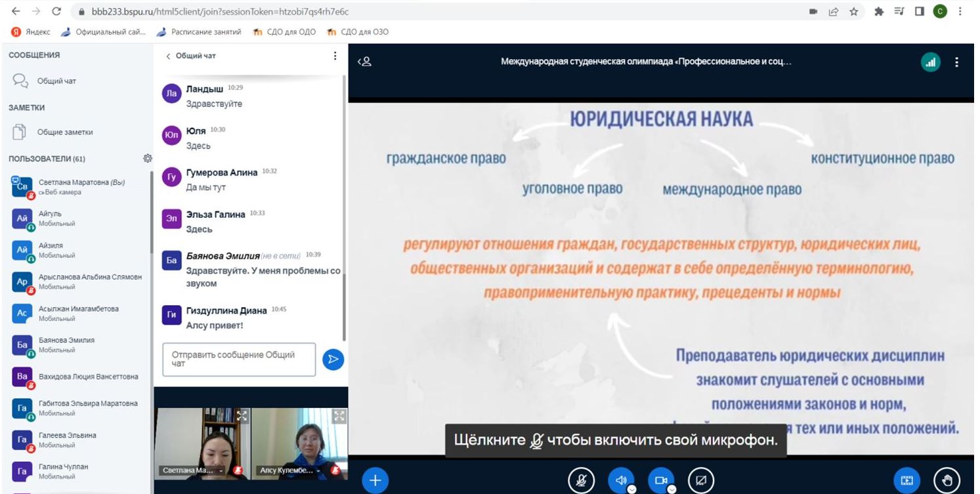
Task: Open the three-dot chat options menu
Action: pyautogui.click(x=335, y=56)
